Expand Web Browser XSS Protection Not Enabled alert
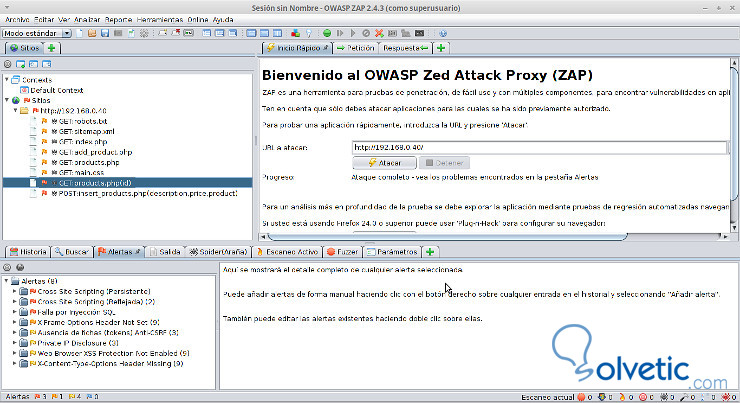This screenshot has width=740, height=403. (15, 353)
